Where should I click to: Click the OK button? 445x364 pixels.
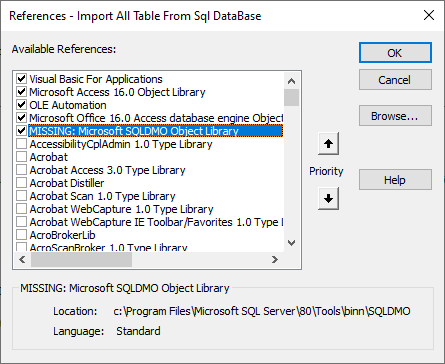pos(395,53)
